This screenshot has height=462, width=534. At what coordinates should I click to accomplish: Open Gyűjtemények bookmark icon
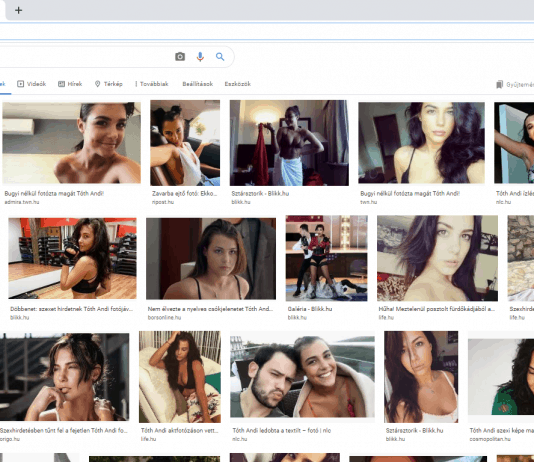(499, 84)
